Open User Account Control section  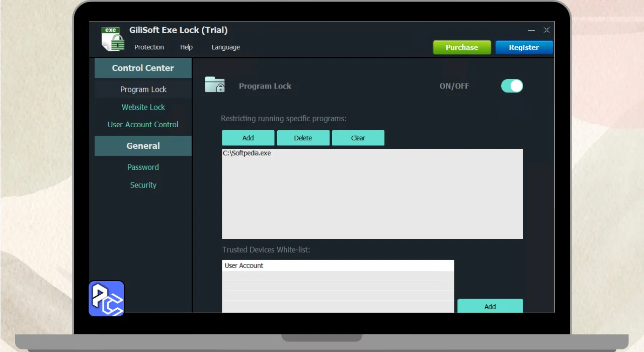pyautogui.click(x=143, y=125)
